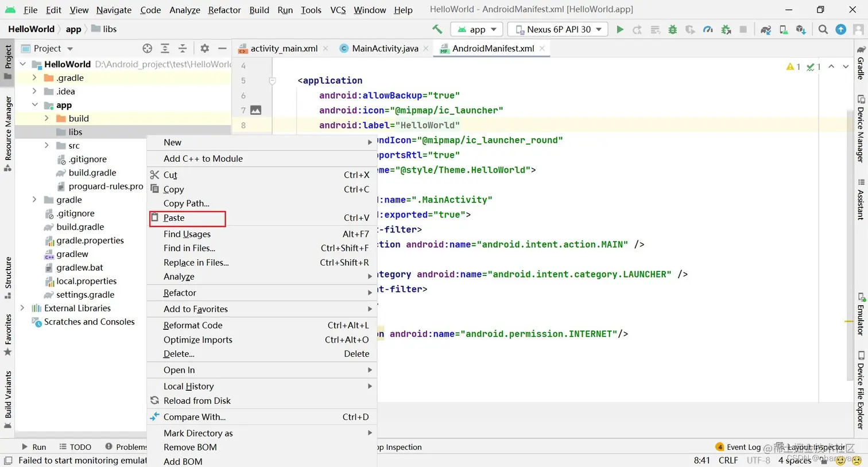The width and height of the screenshot is (868, 467).
Task: Open the profiler gauge icon in toolbar
Action: [708, 29]
